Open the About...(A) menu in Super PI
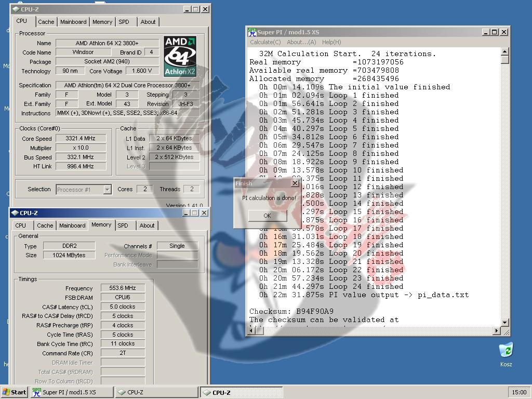Image resolution: width=532 pixels, height=399 pixels. tap(301, 42)
